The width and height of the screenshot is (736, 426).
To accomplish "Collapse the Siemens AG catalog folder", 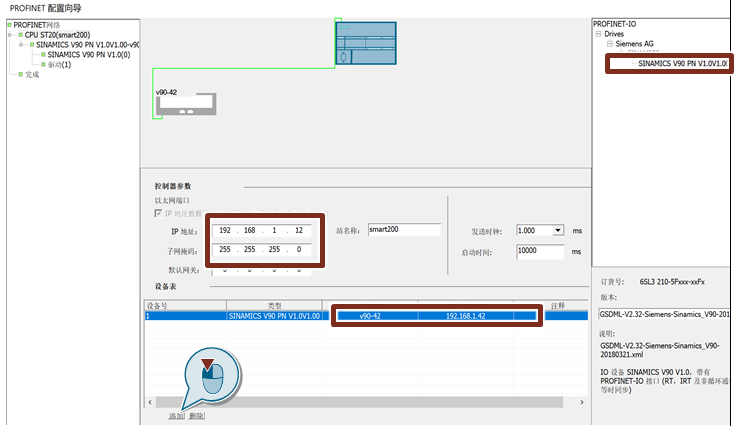I will tap(609, 44).
